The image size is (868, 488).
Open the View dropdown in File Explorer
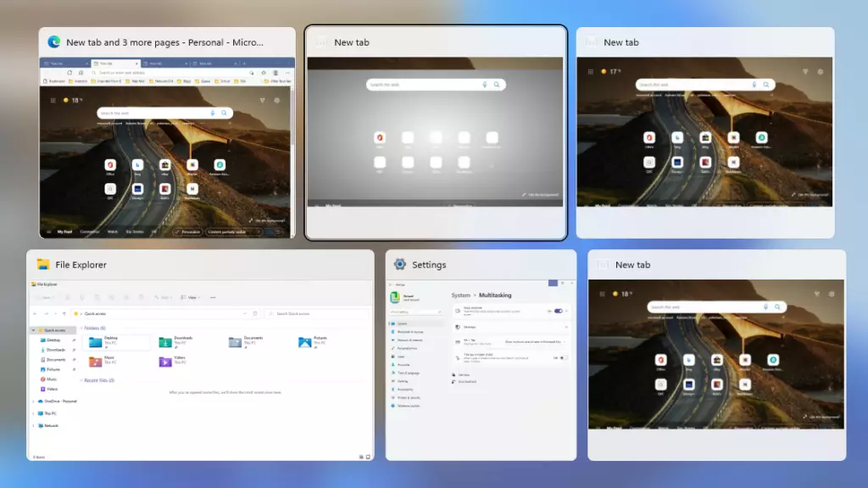(192, 297)
